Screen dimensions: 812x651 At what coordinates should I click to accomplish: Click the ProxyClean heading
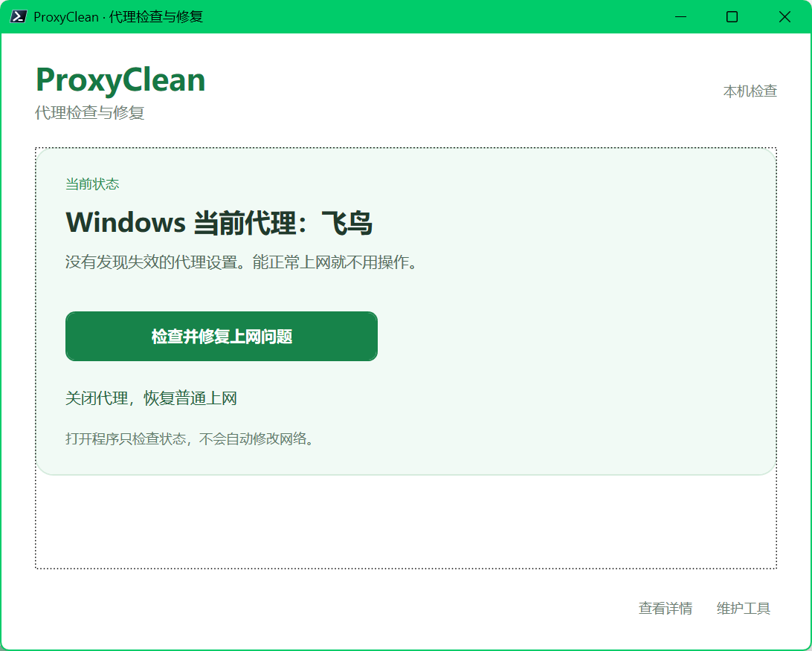tap(120, 80)
